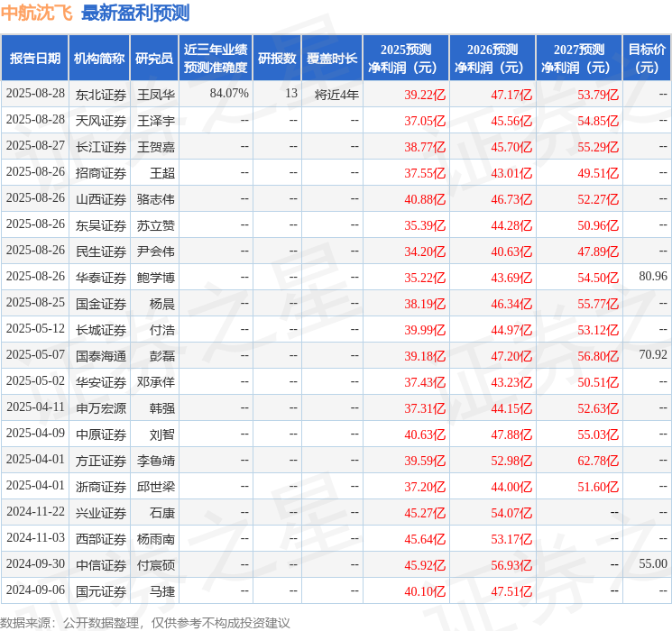Select the 山西证券 institution cell
The image size is (672, 631).
tap(101, 199)
